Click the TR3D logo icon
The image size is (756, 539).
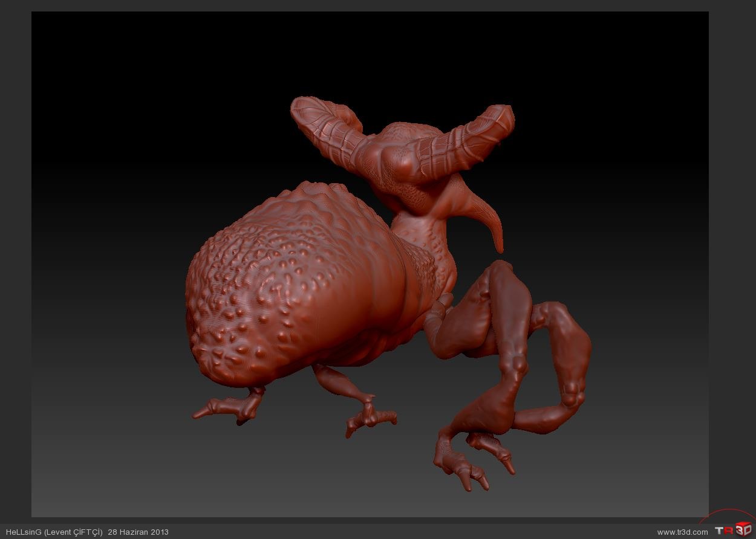[733, 531]
